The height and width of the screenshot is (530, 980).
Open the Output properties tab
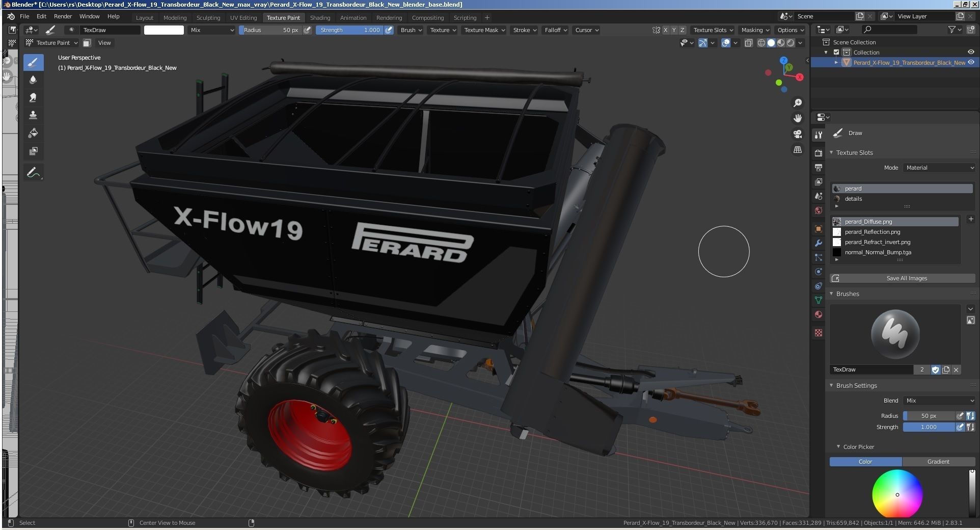(x=818, y=168)
